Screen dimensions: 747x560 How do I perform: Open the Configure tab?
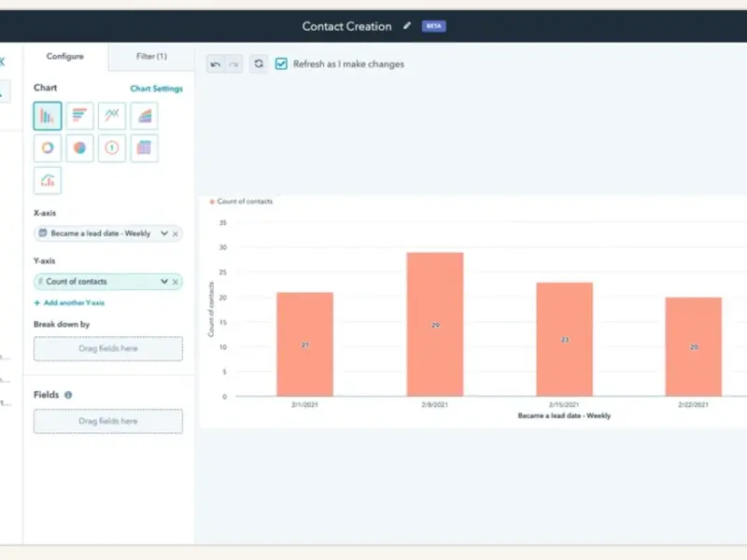click(x=65, y=57)
